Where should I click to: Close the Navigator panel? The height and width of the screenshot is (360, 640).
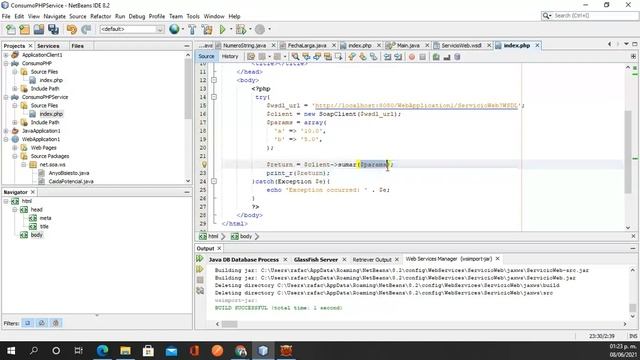33,192
